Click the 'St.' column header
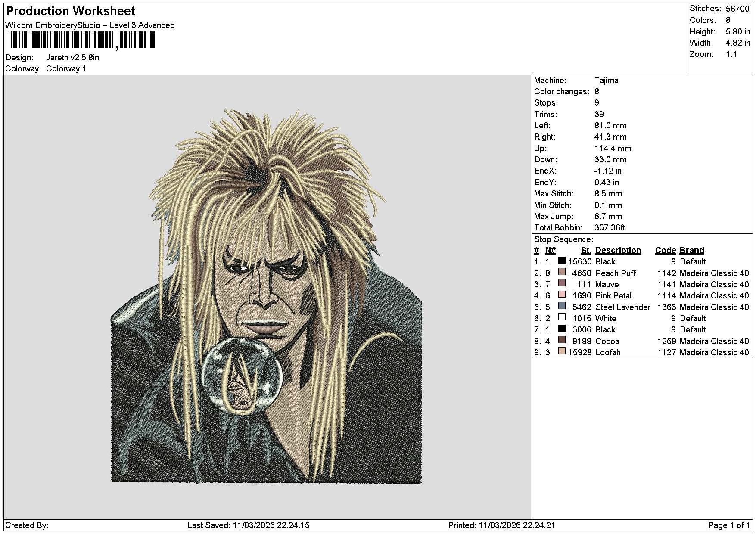Viewport: 756px width, 534px height. click(586, 251)
